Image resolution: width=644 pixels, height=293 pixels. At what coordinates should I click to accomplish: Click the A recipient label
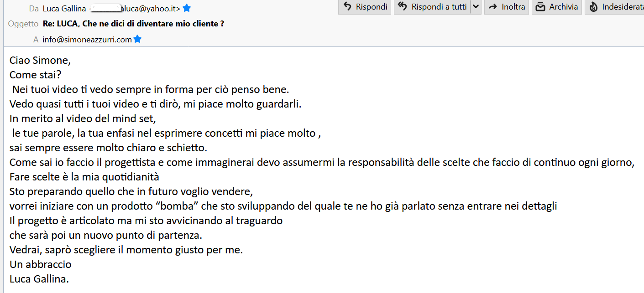click(36, 40)
